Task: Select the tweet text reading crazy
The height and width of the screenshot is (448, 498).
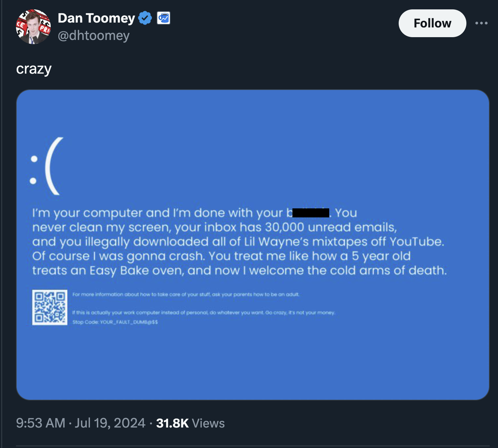Action: 34,68
